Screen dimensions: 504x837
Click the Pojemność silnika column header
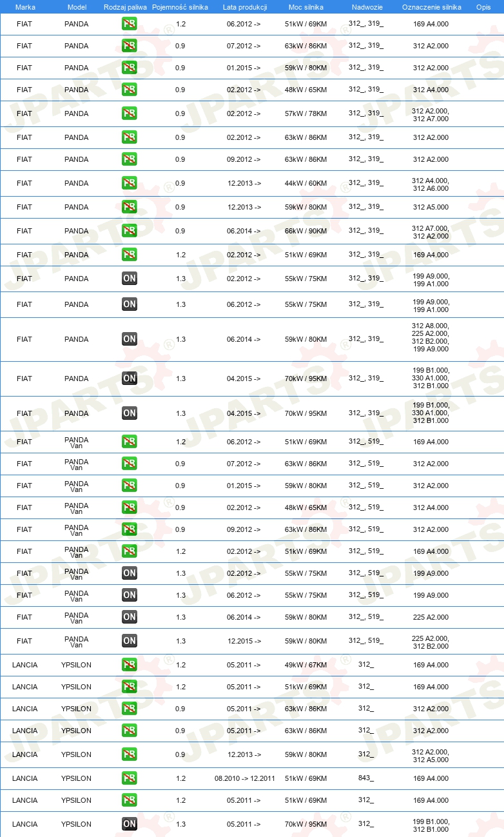(180, 7)
